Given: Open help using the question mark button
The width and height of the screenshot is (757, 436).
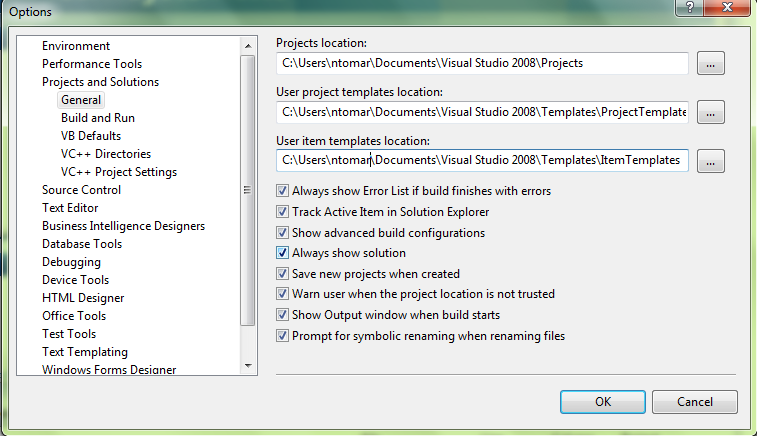Looking at the screenshot, I should [687, 8].
